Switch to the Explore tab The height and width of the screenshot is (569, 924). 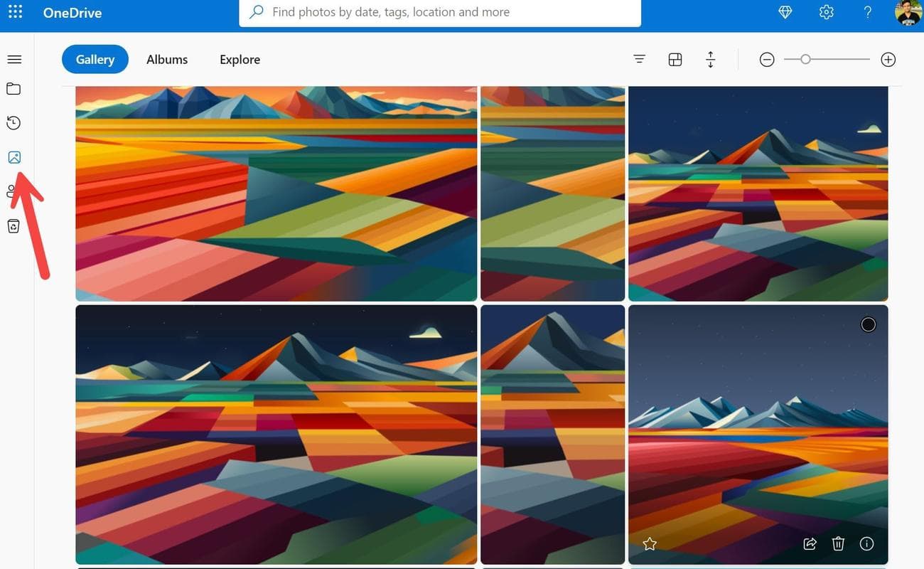(x=239, y=59)
